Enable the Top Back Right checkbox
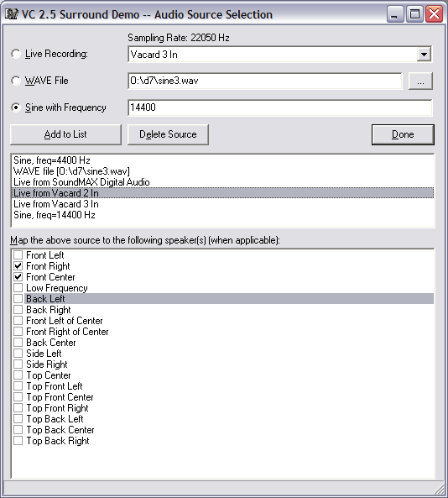The width and height of the screenshot is (448, 498). (x=18, y=441)
